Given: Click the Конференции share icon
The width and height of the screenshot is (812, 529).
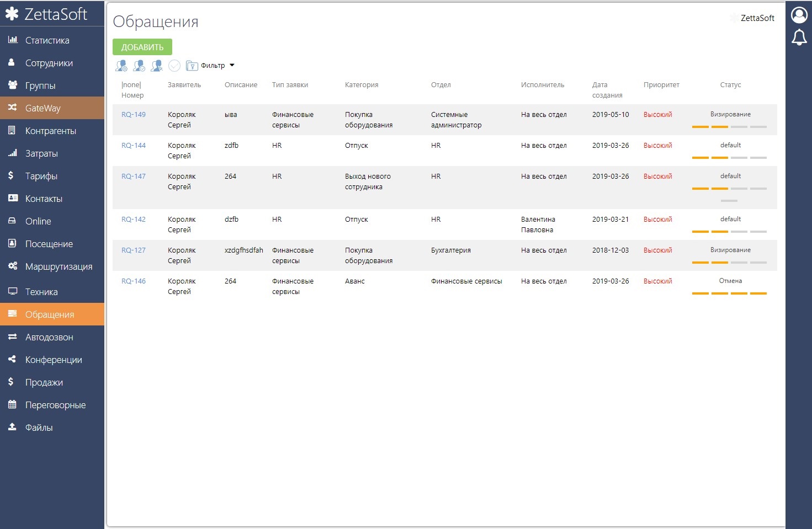Looking at the screenshot, I should (12, 359).
